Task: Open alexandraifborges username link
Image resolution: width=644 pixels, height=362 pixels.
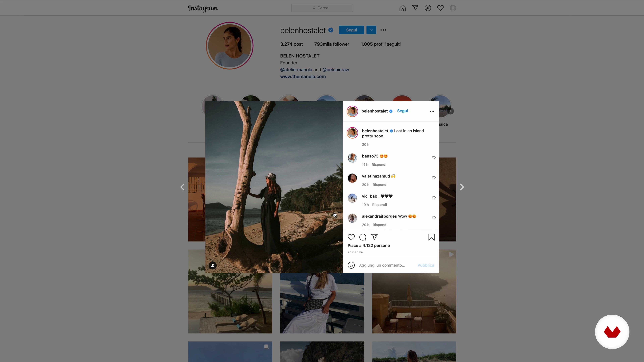Action: point(379,216)
